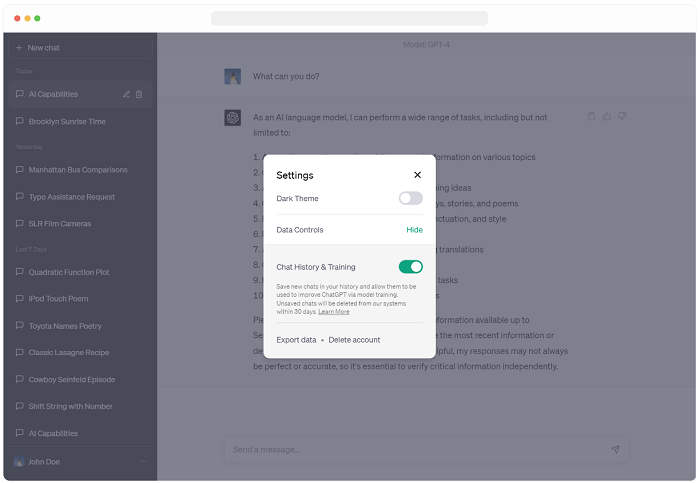Screen dimensions: 700x483
Task: Give the response a thumbs down
Action: 622,117
